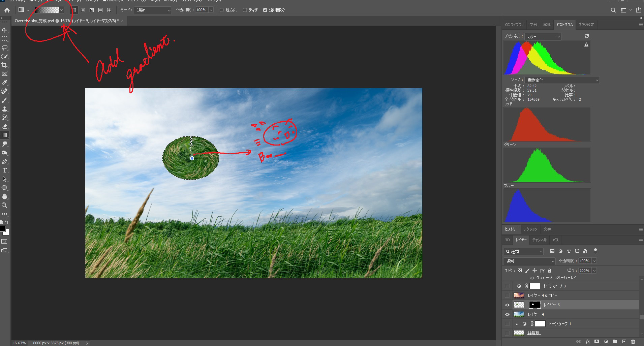Delete layer using the trash icon
644x346 pixels.
point(633,342)
